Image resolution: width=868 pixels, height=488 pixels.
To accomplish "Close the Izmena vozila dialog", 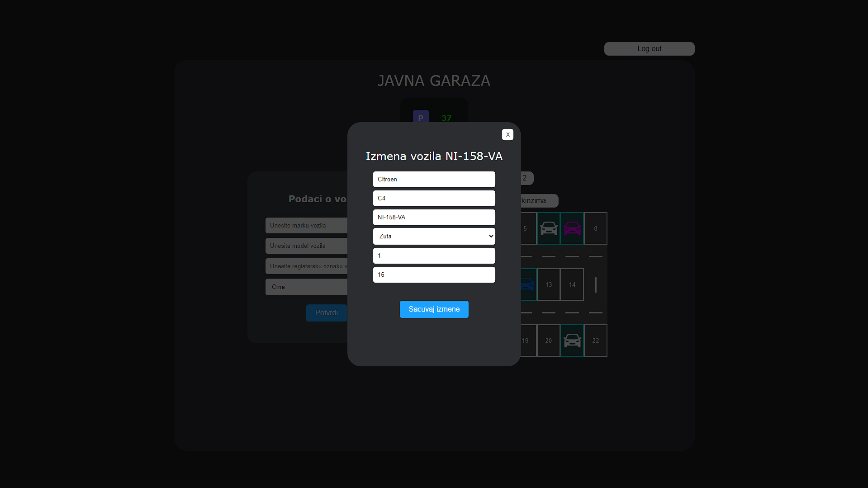I will (508, 134).
